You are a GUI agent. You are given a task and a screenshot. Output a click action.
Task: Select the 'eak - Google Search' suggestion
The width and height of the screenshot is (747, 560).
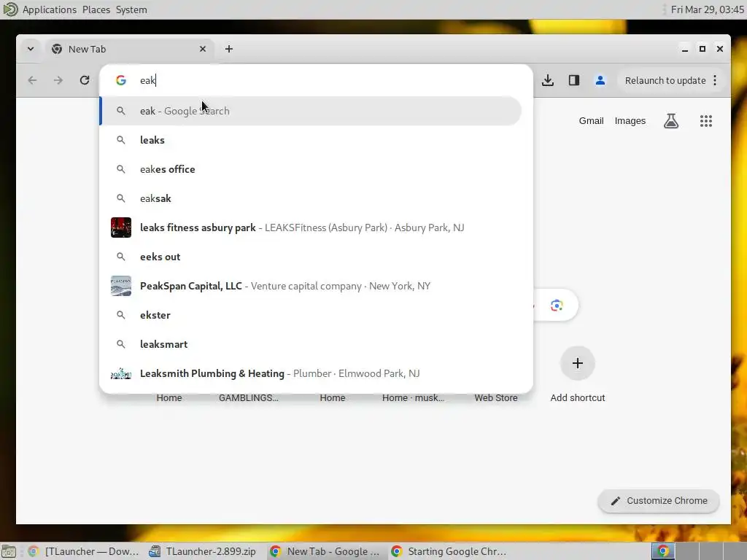tap(311, 111)
